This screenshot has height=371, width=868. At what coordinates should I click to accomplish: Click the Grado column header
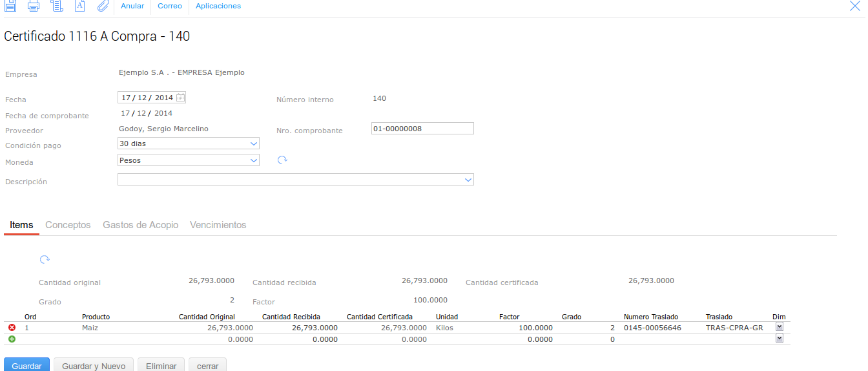pyautogui.click(x=572, y=317)
